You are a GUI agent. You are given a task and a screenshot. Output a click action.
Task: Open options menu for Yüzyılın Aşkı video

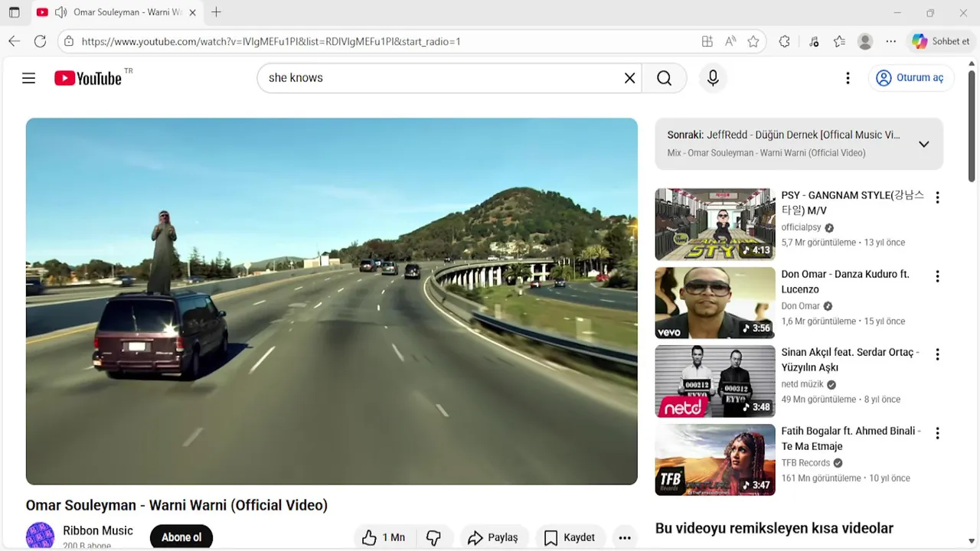pyautogui.click(x=937, y=354)
